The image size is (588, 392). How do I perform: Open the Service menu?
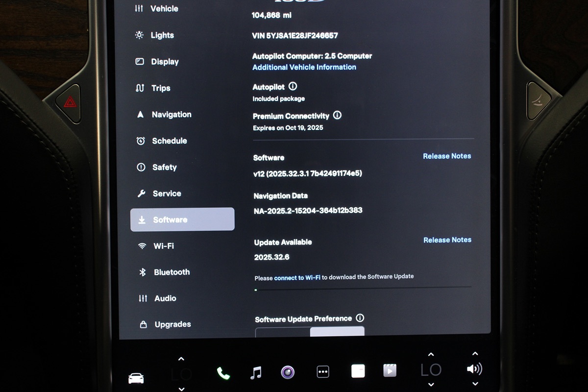coord(159,194)
